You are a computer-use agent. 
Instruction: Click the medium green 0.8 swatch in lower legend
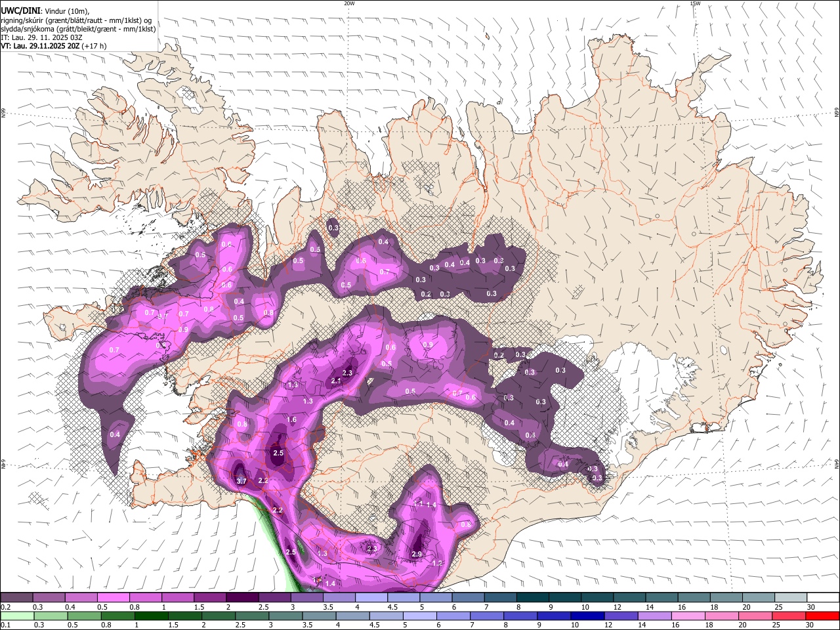(118, 616)
